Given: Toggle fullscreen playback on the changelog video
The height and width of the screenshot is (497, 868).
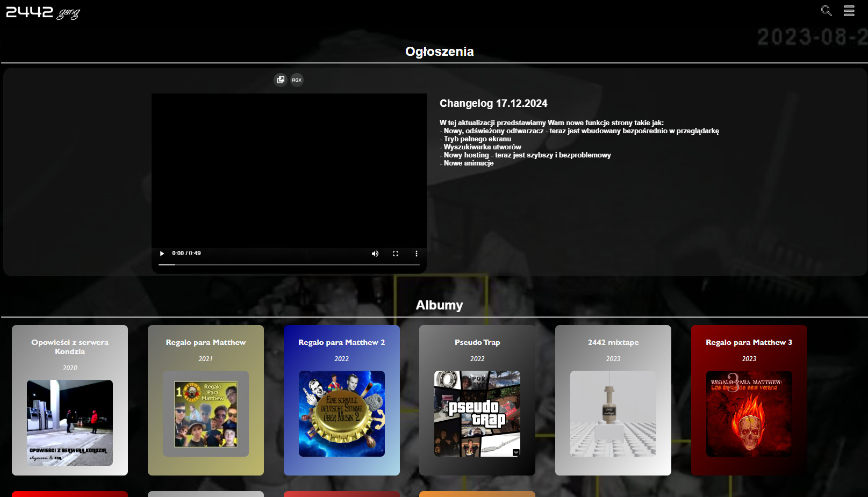Looking at the screenshot, I should (x=396, y=253).
